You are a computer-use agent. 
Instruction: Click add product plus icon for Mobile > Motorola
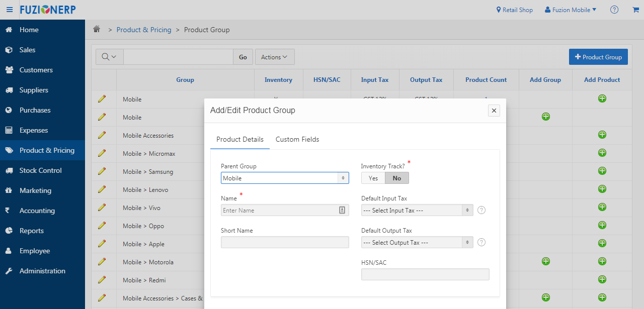602,261
